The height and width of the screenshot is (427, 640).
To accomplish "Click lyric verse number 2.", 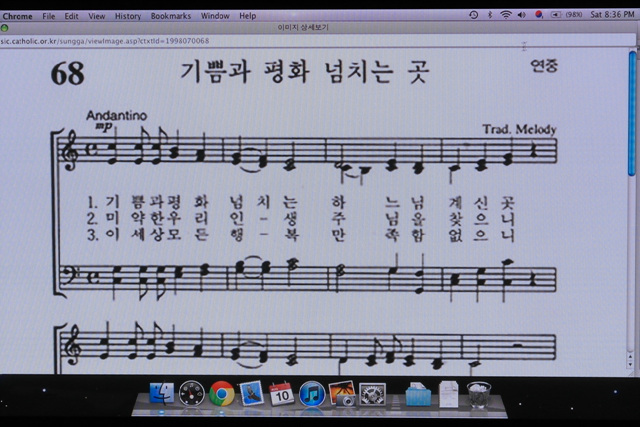I will (x=92, y=219).
